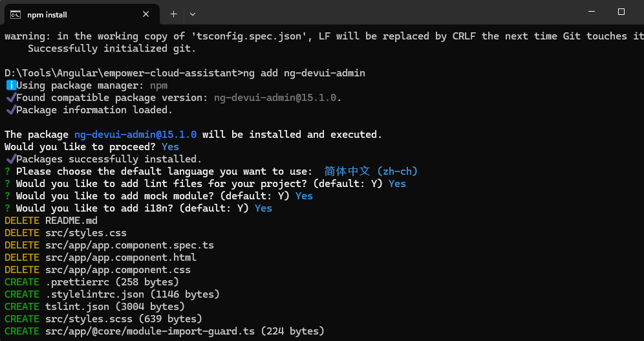Maximize the terminal window

coord(621,12)
